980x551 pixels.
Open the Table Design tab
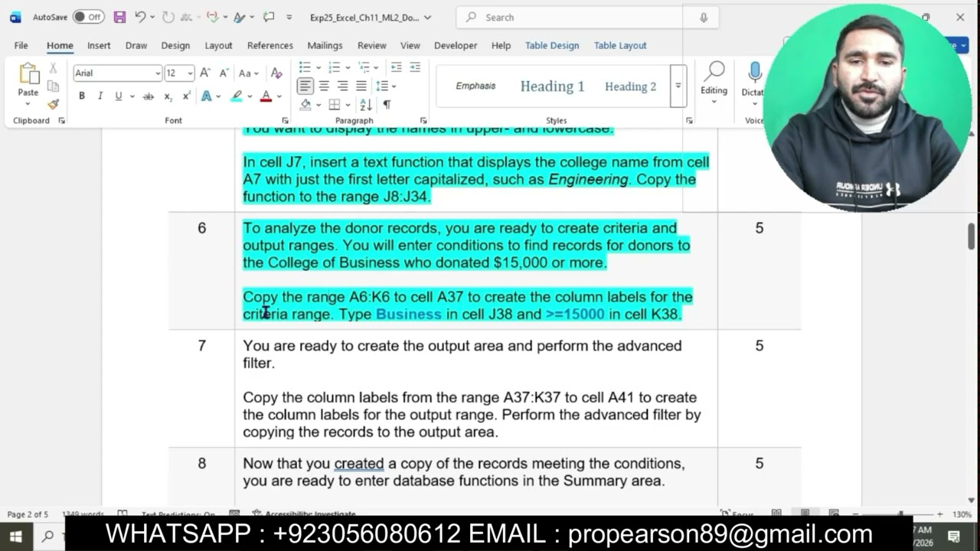552,45
